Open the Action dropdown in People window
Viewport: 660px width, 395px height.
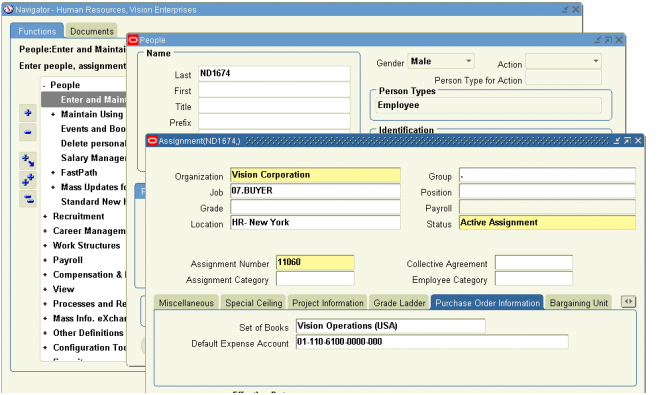596,61
